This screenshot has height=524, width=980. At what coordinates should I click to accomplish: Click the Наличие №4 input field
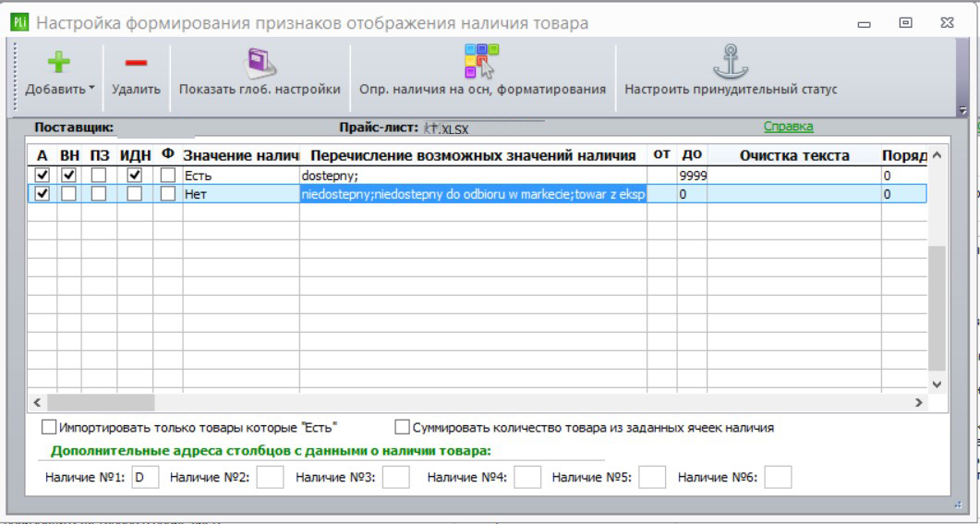[x=527, y=477]
